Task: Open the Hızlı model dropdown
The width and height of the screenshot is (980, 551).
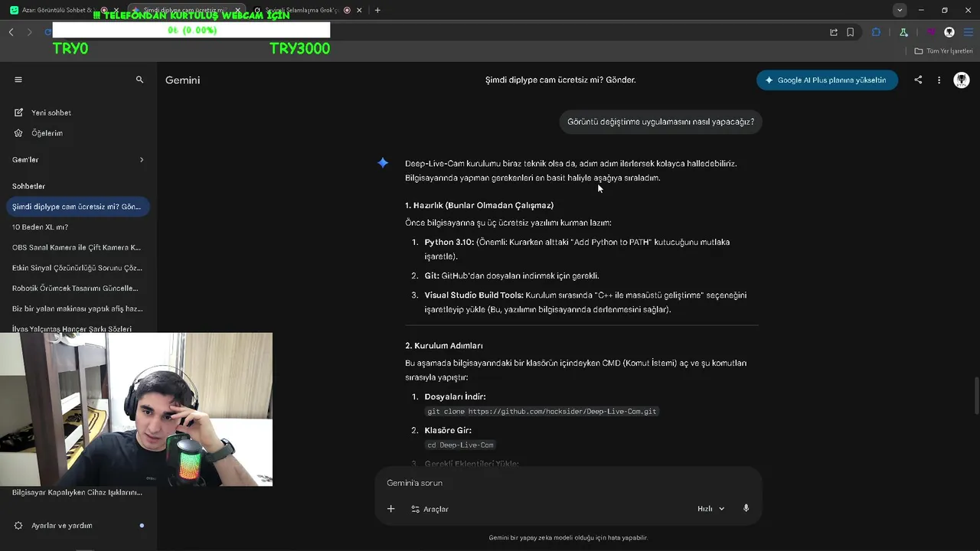Action: (x=710, y=509)
